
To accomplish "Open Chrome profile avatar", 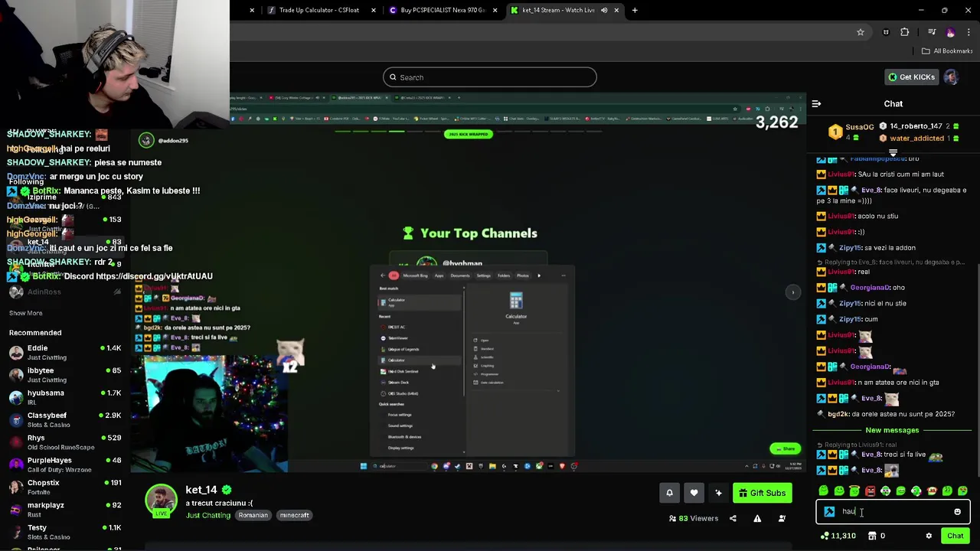I will tap(951, 32).
